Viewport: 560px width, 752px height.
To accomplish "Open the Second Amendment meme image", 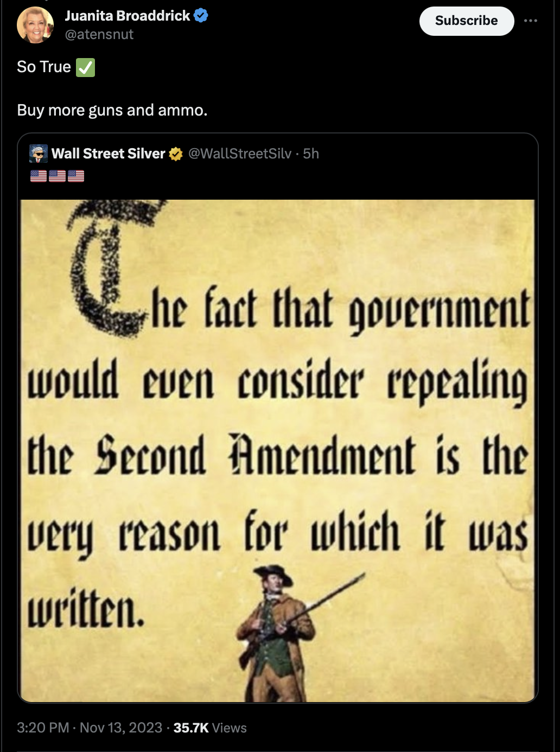I will 277,450.
